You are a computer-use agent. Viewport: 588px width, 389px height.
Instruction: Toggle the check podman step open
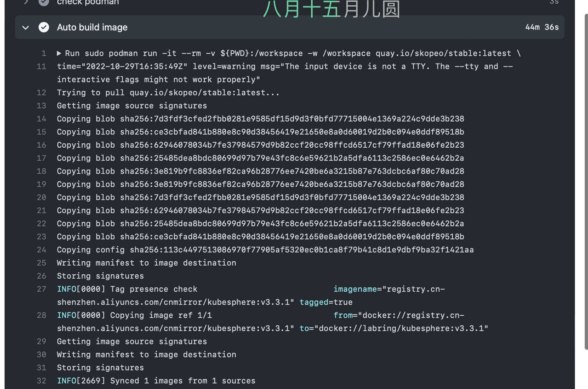(26, 2)
